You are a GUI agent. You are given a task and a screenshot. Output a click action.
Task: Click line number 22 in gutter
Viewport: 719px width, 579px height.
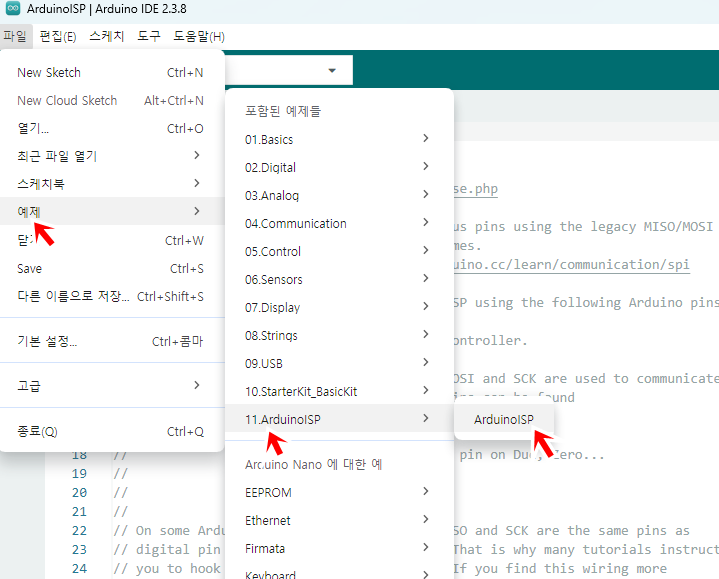click(x=79, y=530)
